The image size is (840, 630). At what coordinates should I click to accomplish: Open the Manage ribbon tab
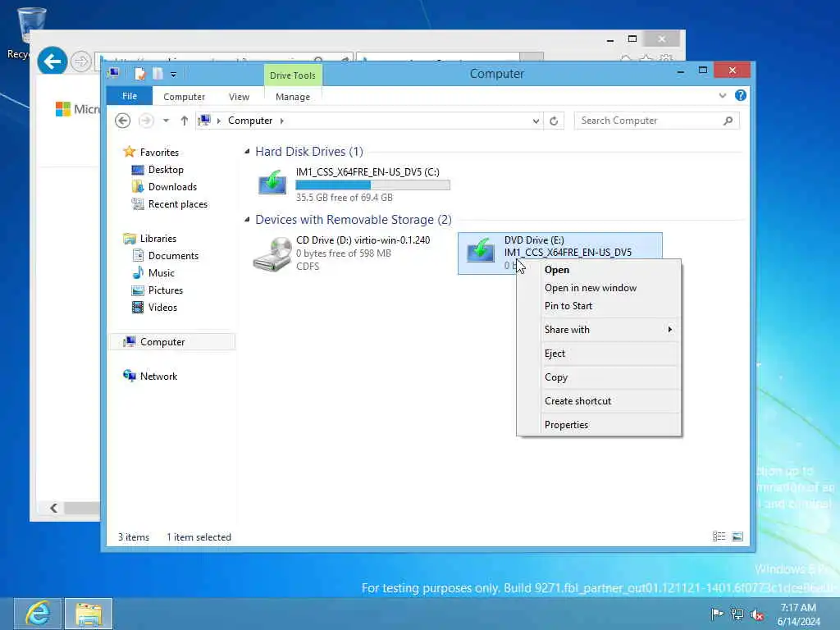(x=293, y=97)
